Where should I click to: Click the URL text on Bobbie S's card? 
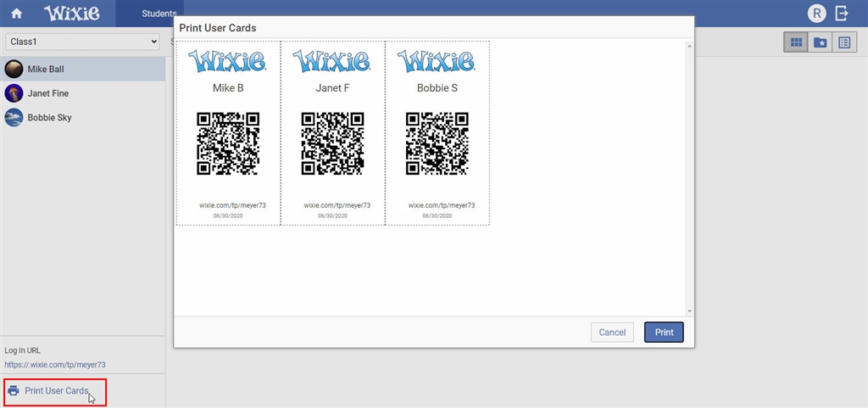(x=442, y=205)
